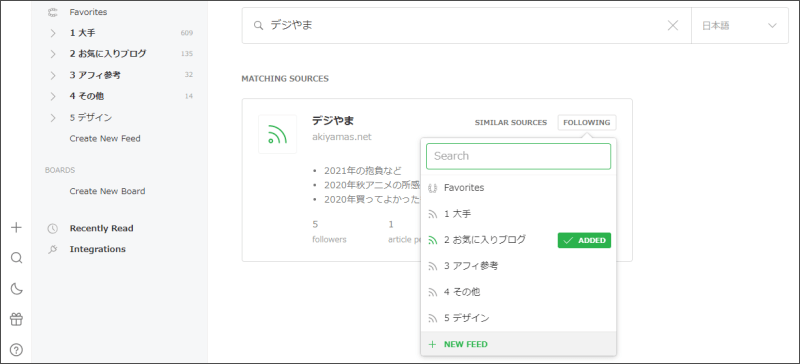
Task: Add source to 1 大手 feed in popup
Action: (x=518, y=214)
